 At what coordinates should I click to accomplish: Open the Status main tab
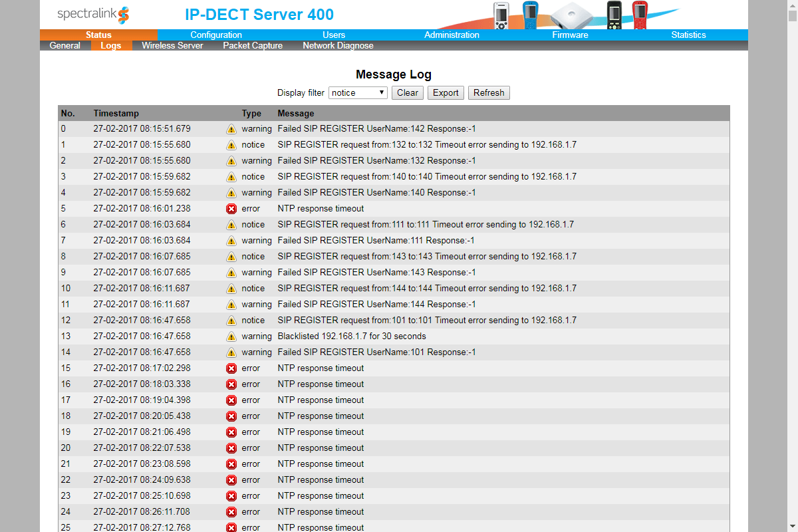click(98, 35)
